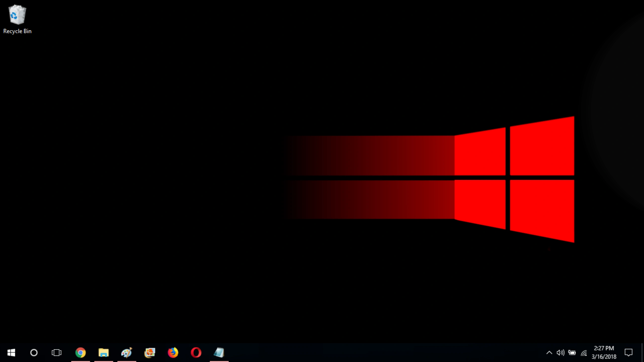The height and width of the screenshot is (362, 644).
Task: Open the Action Center notifications
Action: pos(628,353)
